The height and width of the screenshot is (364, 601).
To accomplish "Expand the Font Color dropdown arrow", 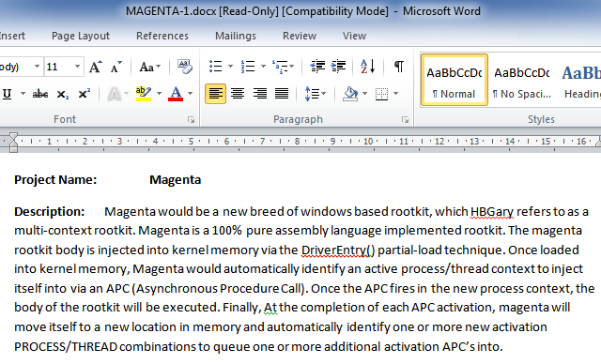I will pos(190,94).
